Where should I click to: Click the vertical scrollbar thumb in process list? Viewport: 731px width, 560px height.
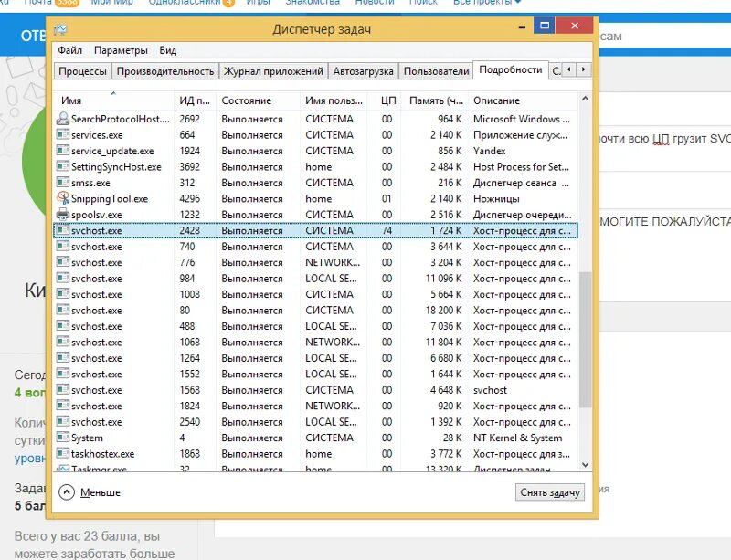[585, 340]
